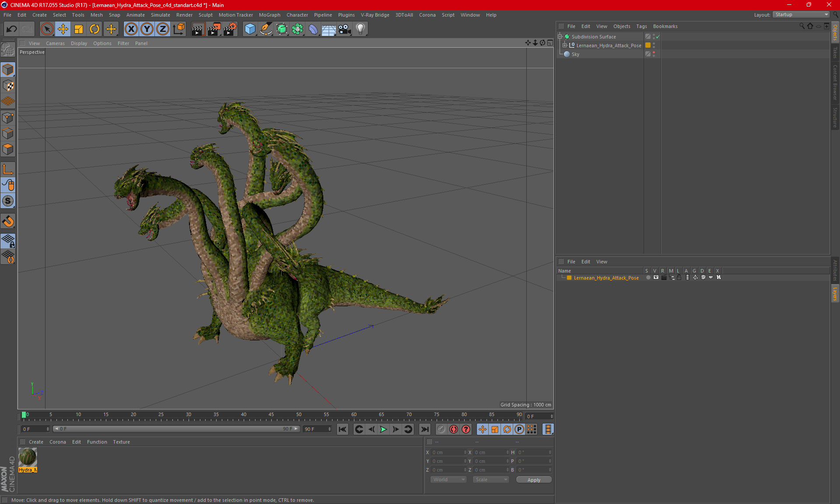Screen dimensions: 840x504
Task: Add a Cube primitive object
Action: tap(250, 29)
